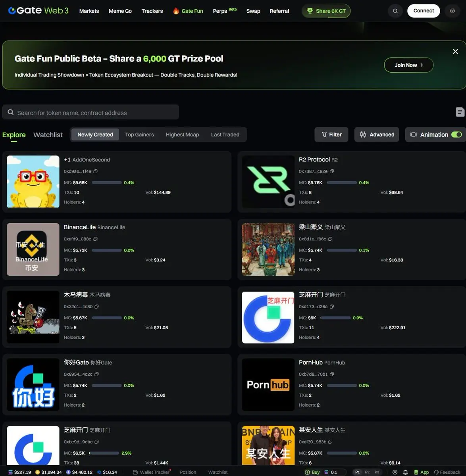This screenshot has width=466, height=476.
Task: Edit the 0.1 quick buy amount
Action: click(334, 472)
